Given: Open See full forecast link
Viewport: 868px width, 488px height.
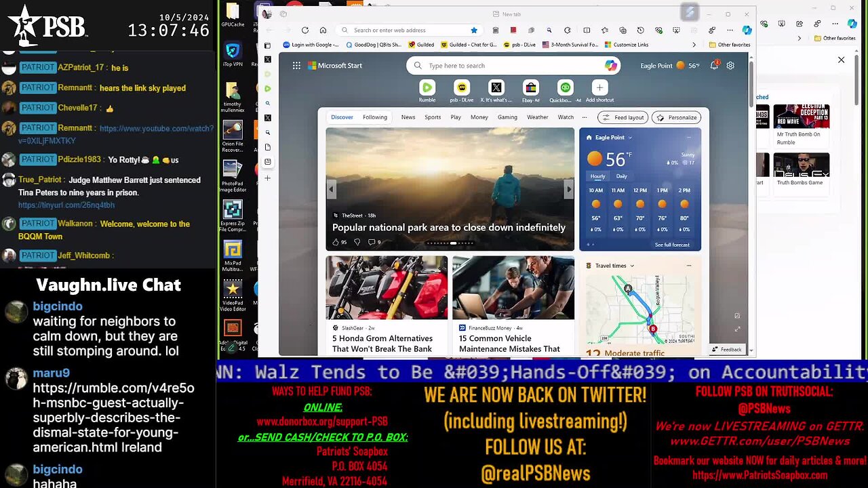Looking at the screenshot, I should click(x=672, y=245).
